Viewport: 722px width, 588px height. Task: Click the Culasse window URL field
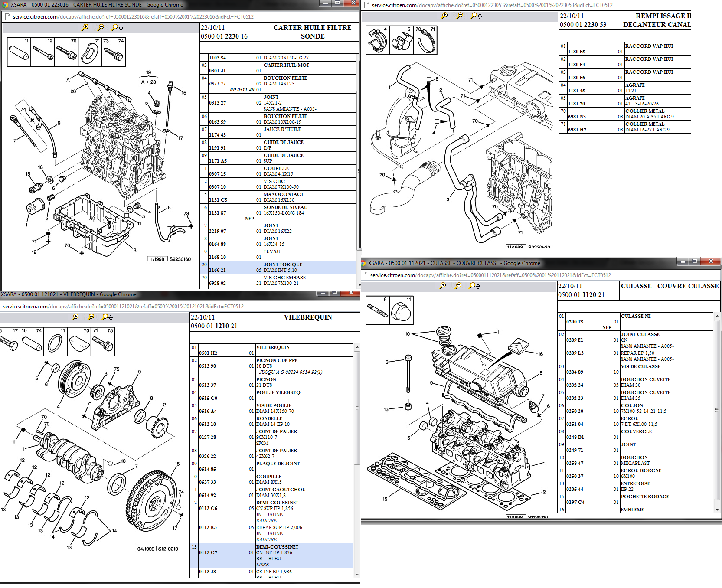pos(490,275)
